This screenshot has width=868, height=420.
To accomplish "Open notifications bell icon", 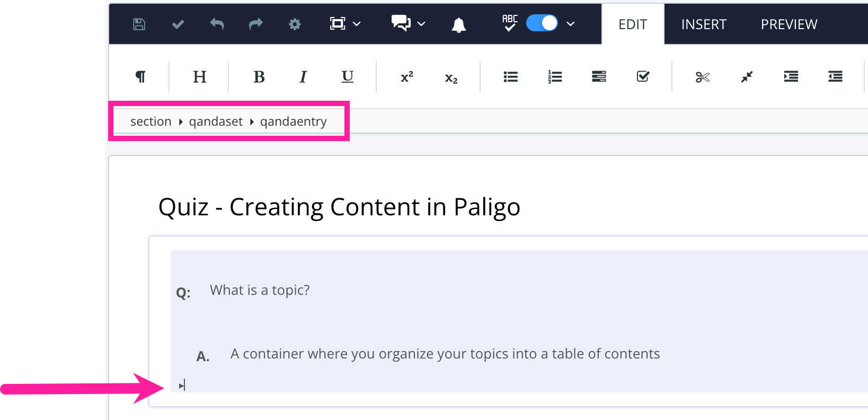I will pyautogui.click(x=459, y=24).
